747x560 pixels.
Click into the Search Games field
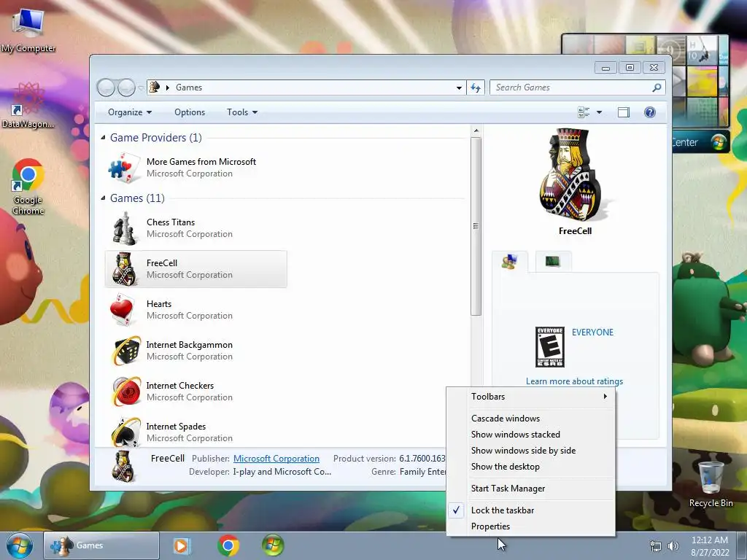point(572,87)
